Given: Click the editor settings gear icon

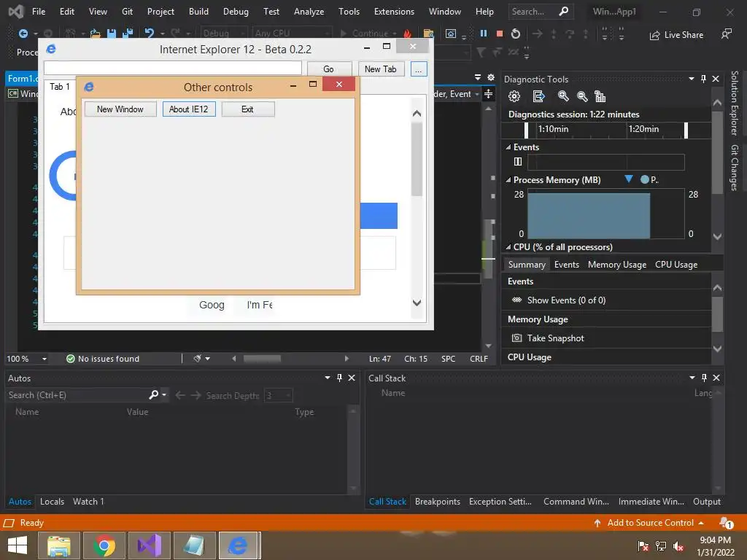Looking at the screenshot, I should click(491, 77).
